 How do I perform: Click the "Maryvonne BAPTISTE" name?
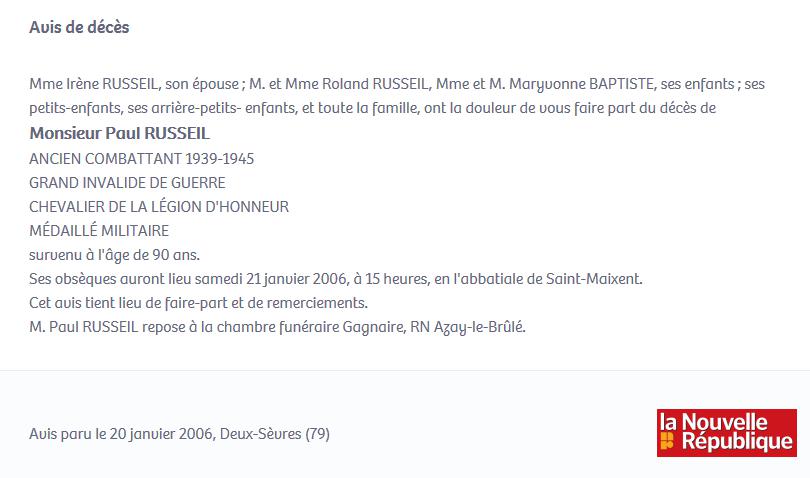pyautogui.click(x=583, y=84)
